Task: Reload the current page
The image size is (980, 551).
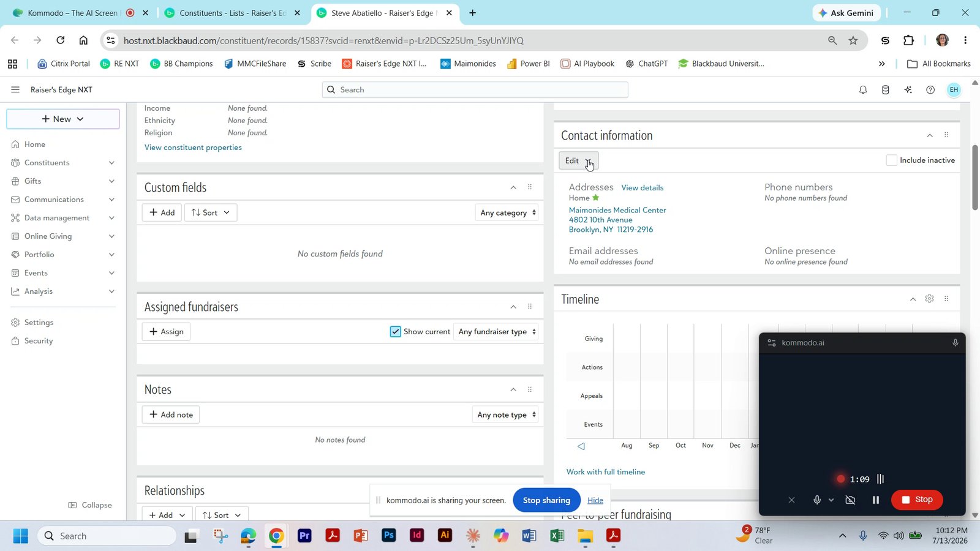Action: tap(60, 40)
